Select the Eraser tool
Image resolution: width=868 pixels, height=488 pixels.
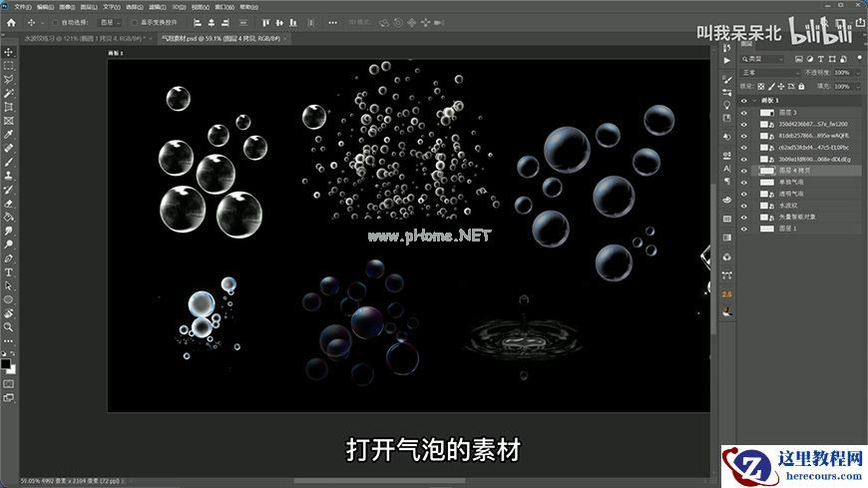coord(9,204)
